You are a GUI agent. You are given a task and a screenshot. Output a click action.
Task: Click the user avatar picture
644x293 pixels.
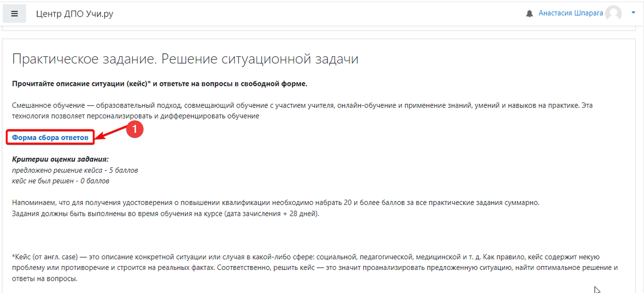pyautogui.click(x=613, y=13)
